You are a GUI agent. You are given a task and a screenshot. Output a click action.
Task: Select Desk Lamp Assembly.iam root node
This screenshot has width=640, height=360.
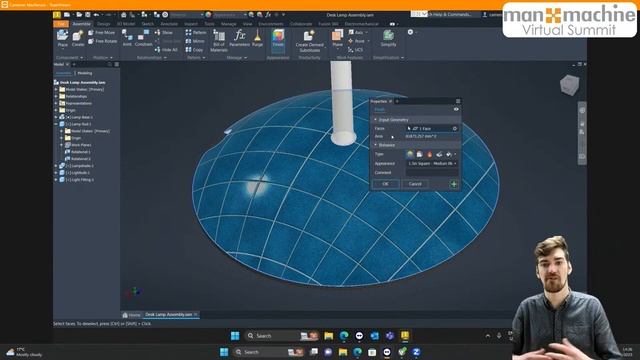(80, 82)
